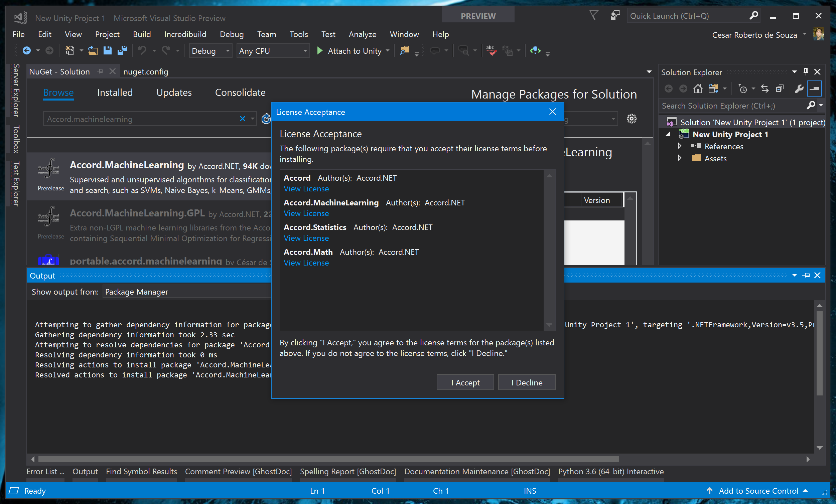Open the Incredibuild menu

[185, 34]
